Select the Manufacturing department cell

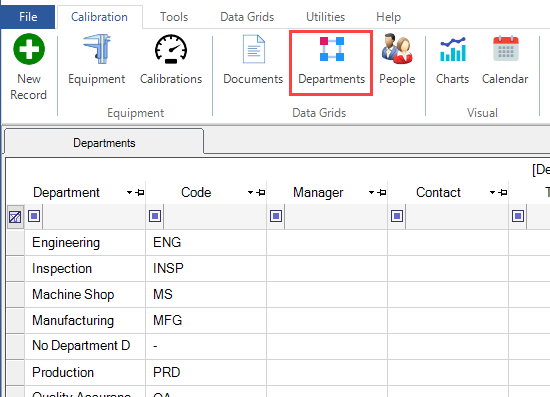[x=85, y=320]
